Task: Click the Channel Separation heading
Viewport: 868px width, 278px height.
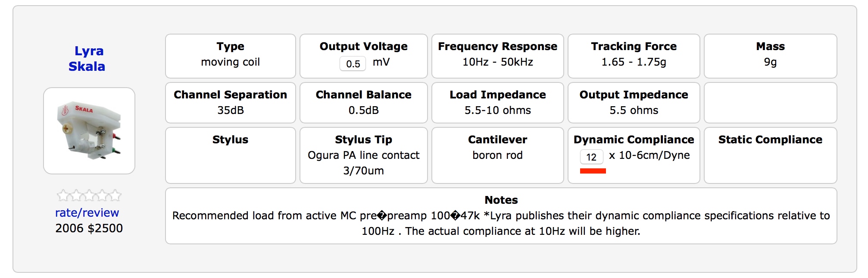Action: 230,95
